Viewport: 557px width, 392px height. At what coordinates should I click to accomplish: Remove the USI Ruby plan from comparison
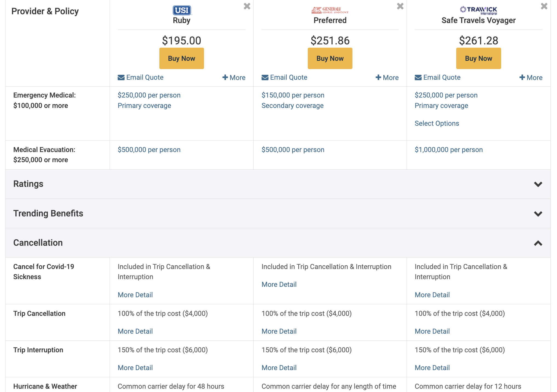[x=247, y=6]
